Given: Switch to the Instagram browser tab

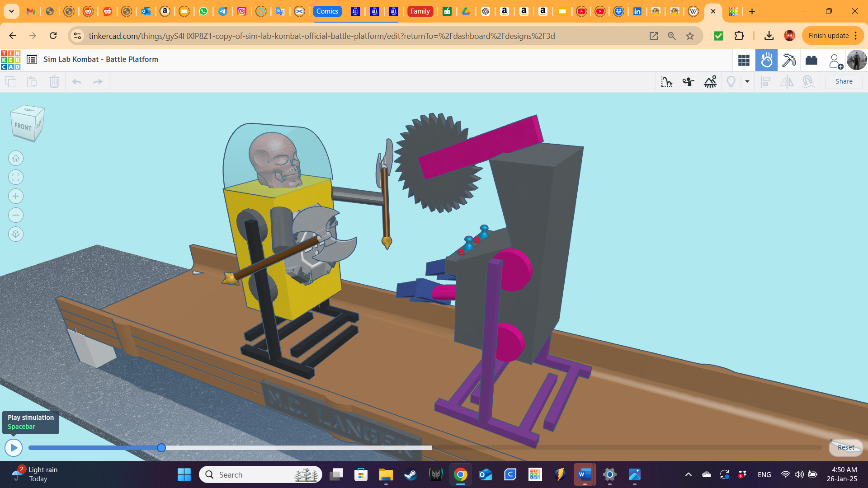Looking at the screenshot, I should (x=242, y=11).
